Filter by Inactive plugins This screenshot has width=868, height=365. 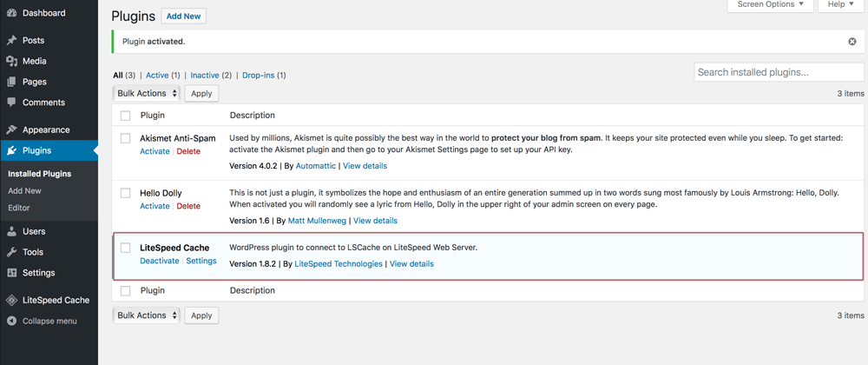tap(205, 75)
